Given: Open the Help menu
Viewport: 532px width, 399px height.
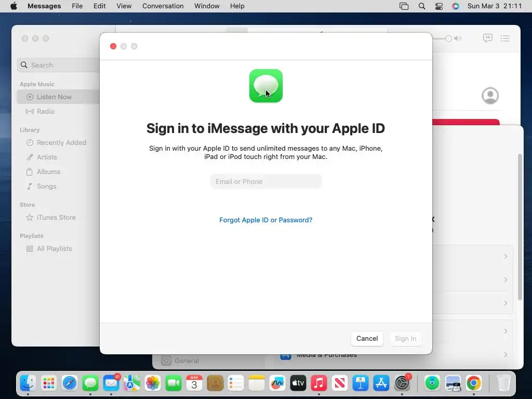Looking at the screenshot, I should (237, 6).
